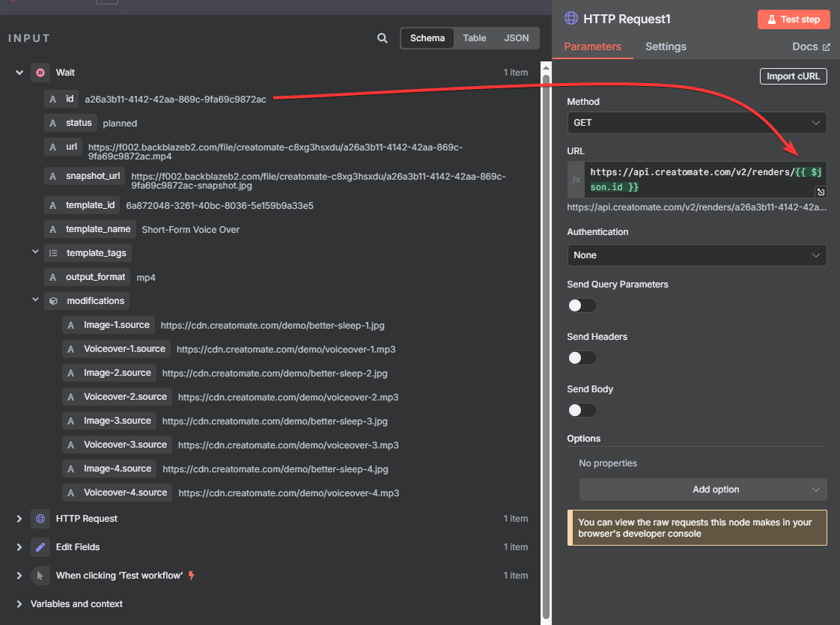This screenshot has height=625, width=840.
Task: Click the Test step button
Action: [x=793, y=19]
